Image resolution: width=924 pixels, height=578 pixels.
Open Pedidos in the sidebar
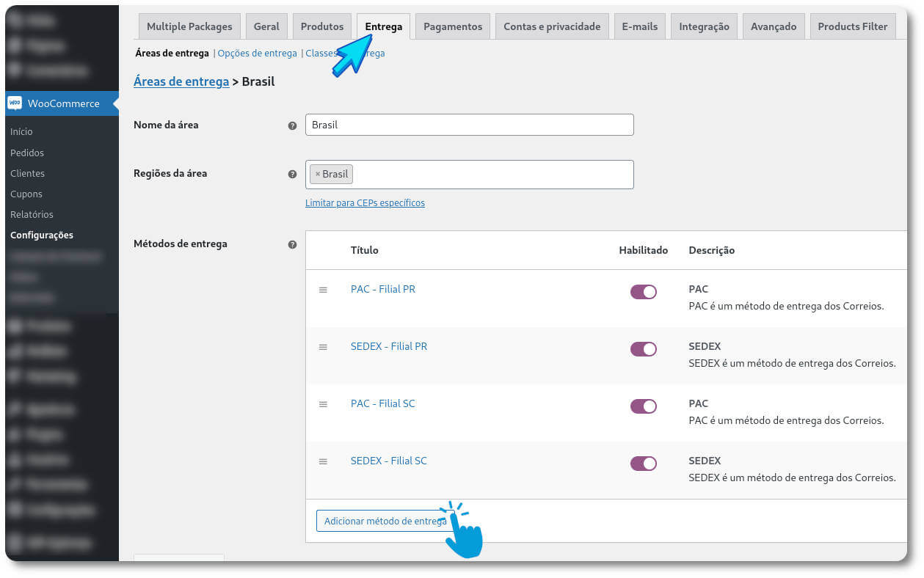tap(27, 153)
